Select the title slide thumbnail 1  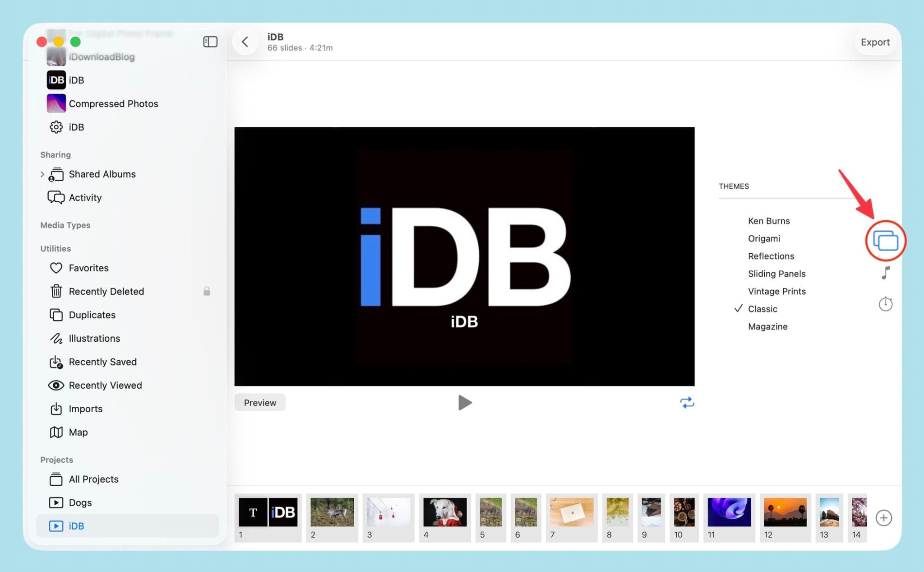(268, 517)
